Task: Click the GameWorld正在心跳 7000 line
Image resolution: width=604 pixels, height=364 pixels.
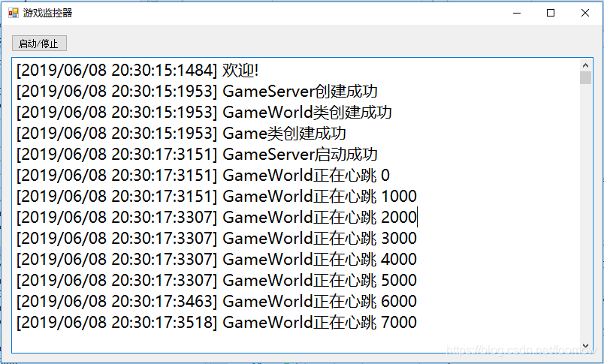Action: (x=216, y=322)
